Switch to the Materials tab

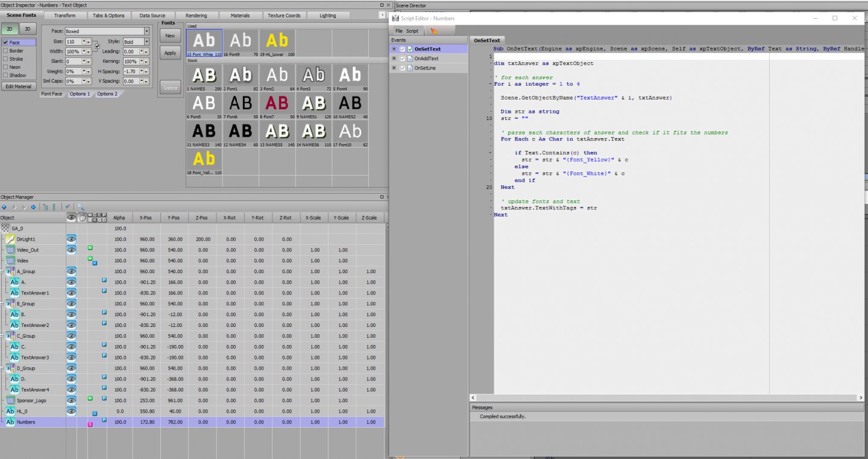click(x=240, y=16)
